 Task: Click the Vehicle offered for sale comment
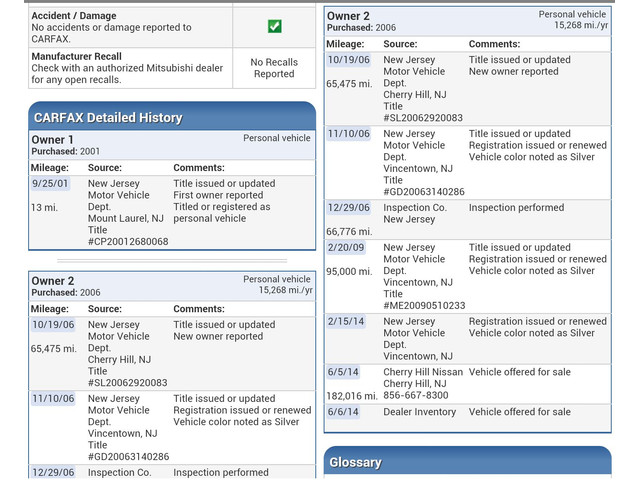[x=520, y=372]
